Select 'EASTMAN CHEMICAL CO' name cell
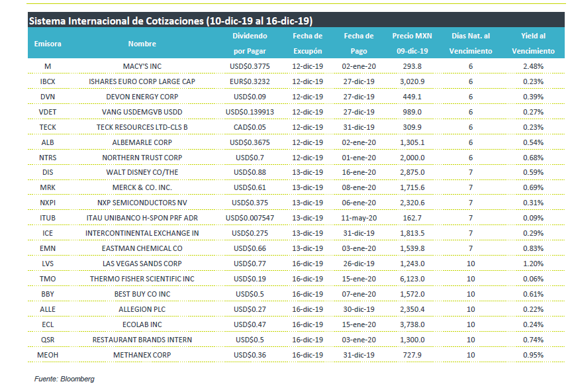This screenshot has height=392, width=572. tap(142, 249)
